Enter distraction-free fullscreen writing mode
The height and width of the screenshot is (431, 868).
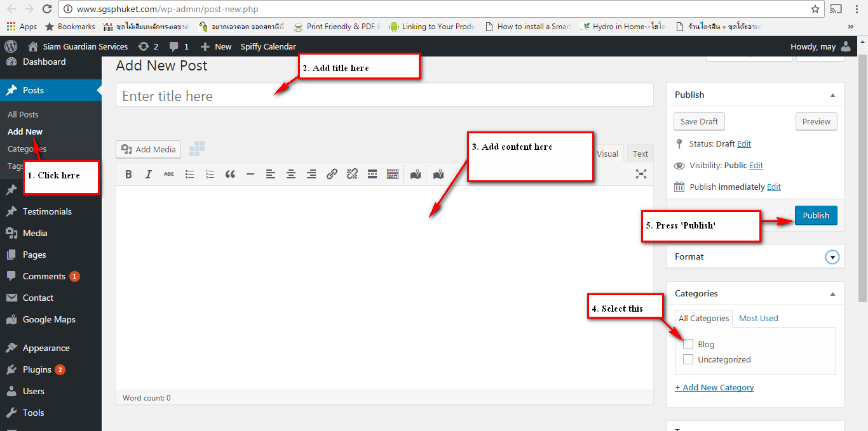[641, 174]
